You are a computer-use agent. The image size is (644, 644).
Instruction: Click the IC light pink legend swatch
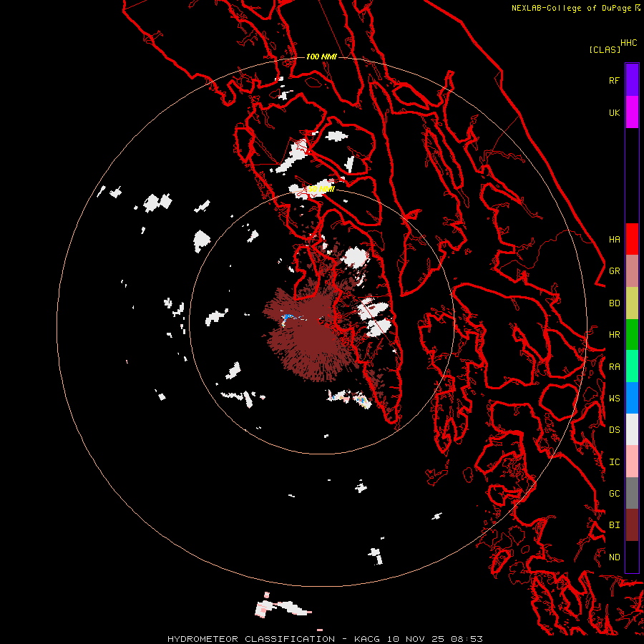click(x=632, y=462)
